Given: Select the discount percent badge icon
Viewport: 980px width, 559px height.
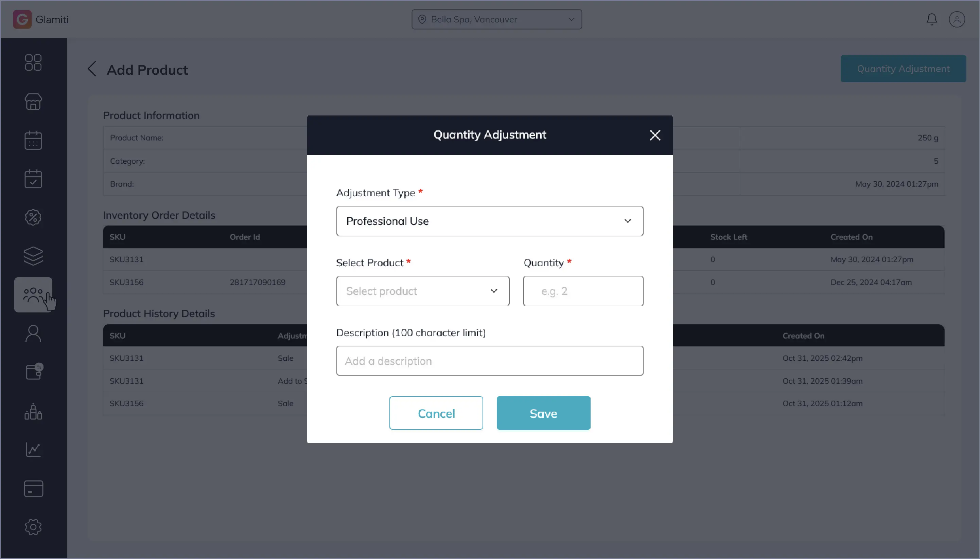Looking at the screenshot, I should (x=33, y=218).
